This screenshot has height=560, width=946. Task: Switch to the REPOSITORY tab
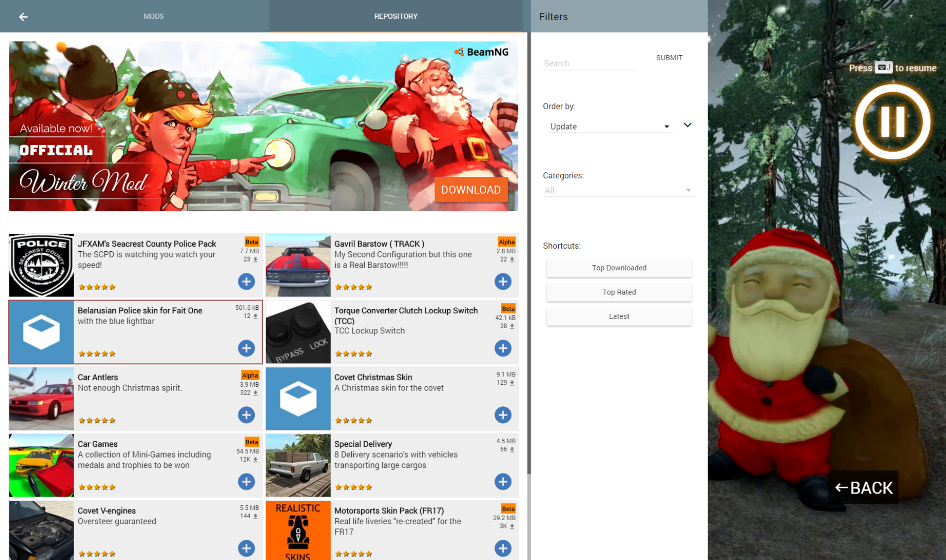[396, 16]
